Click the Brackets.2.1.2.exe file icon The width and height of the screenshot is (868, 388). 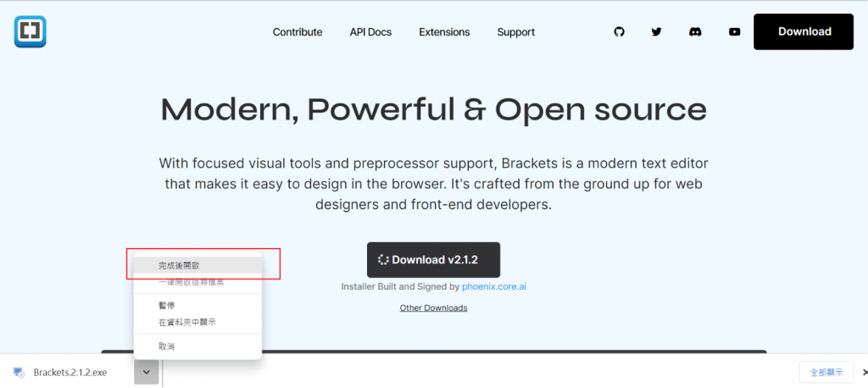coord(19,373)
